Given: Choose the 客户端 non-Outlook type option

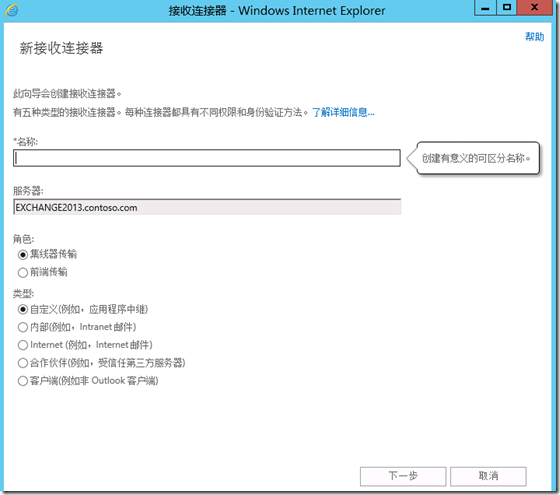Looking at the screenshot, I should [x=23, y=381].
